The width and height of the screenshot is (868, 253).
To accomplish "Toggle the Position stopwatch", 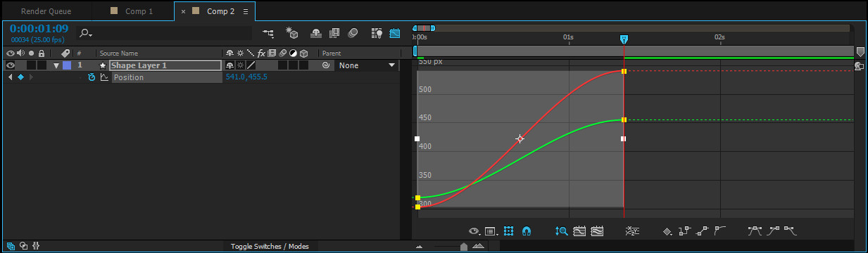I will tap(92, 77).
